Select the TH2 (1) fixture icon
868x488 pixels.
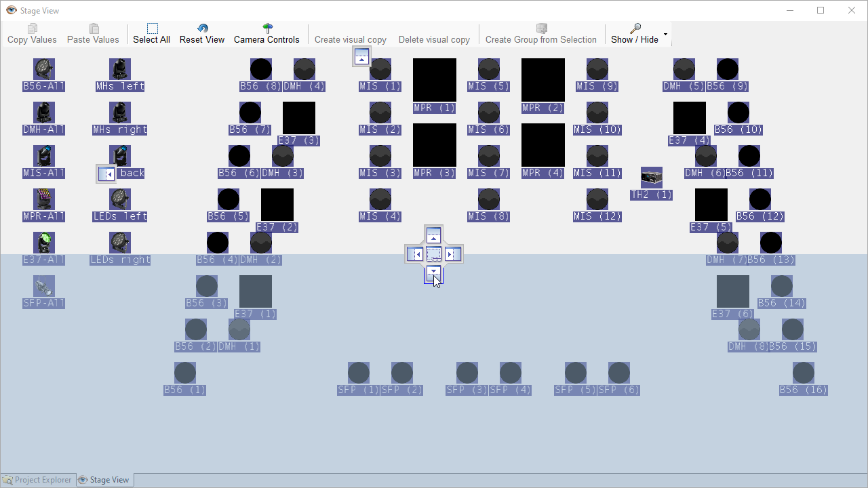[652, 178]
